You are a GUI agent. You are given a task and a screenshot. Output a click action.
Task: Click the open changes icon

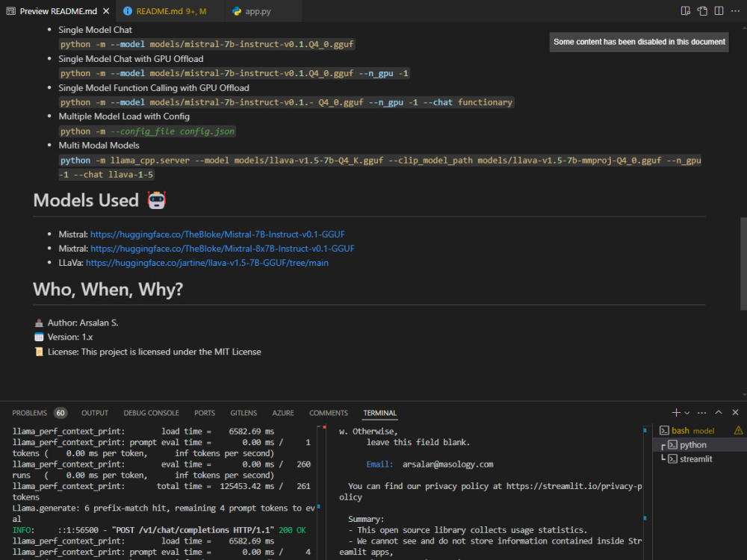coord(702,11)
